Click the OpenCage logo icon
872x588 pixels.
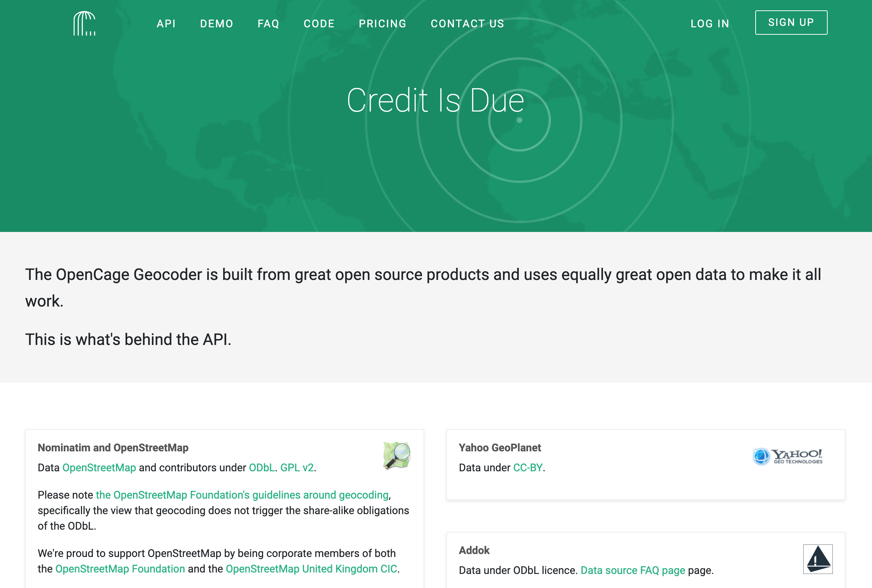pos(84,23)
